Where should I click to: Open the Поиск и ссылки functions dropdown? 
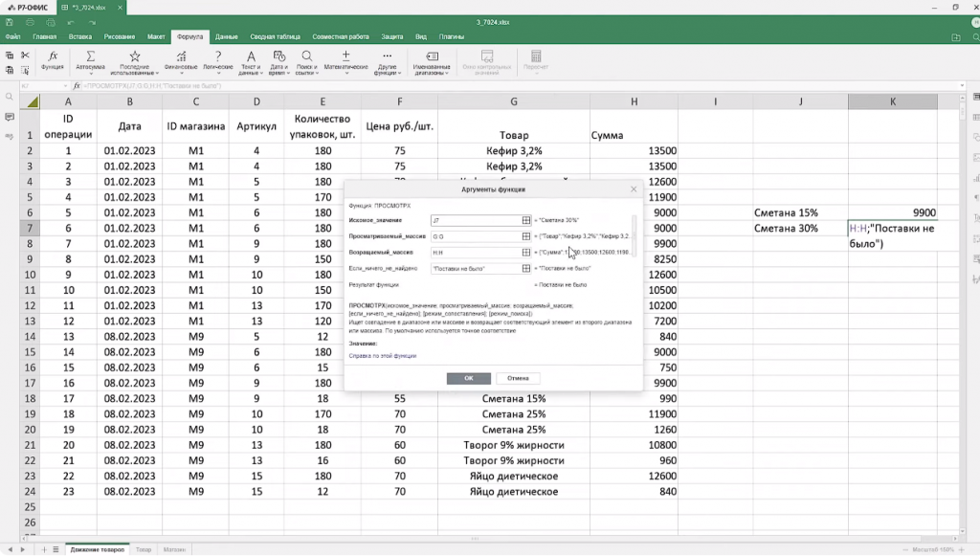(307, 62)
